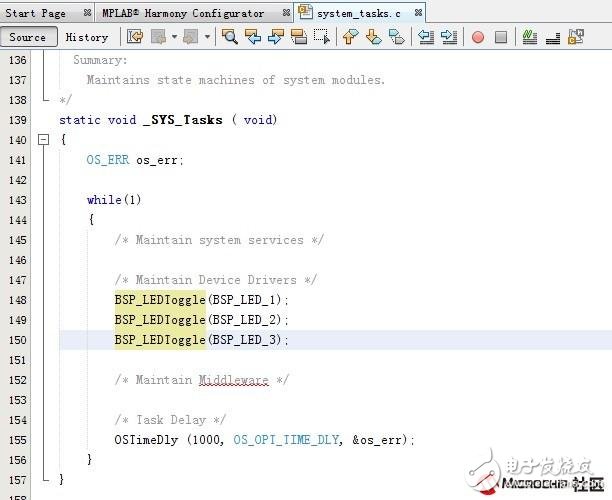Toggle Highlight Search icon
612x500 pixels.
298,37
